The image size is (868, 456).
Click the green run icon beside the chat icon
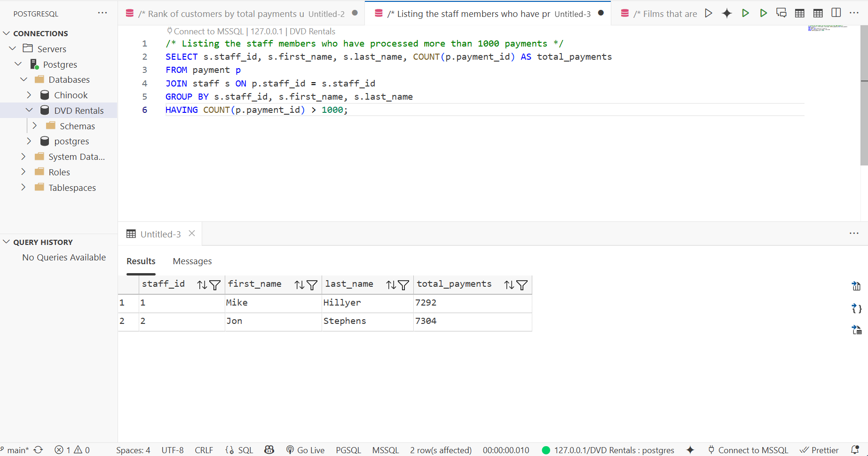[x=764, y=13]
